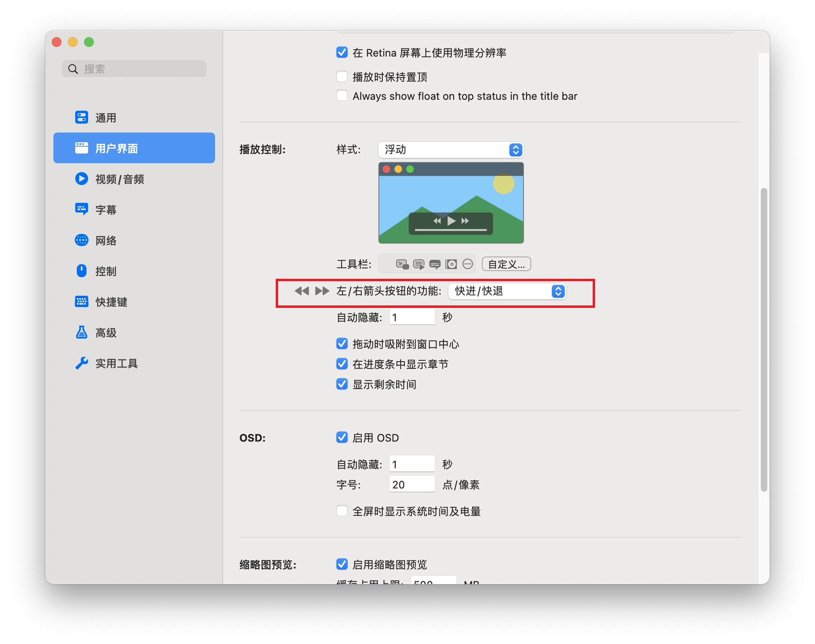Disable 启用缩略图预览 checkbox
The height and width of the screenshot is (644, 815).
[x=342, y=564]
